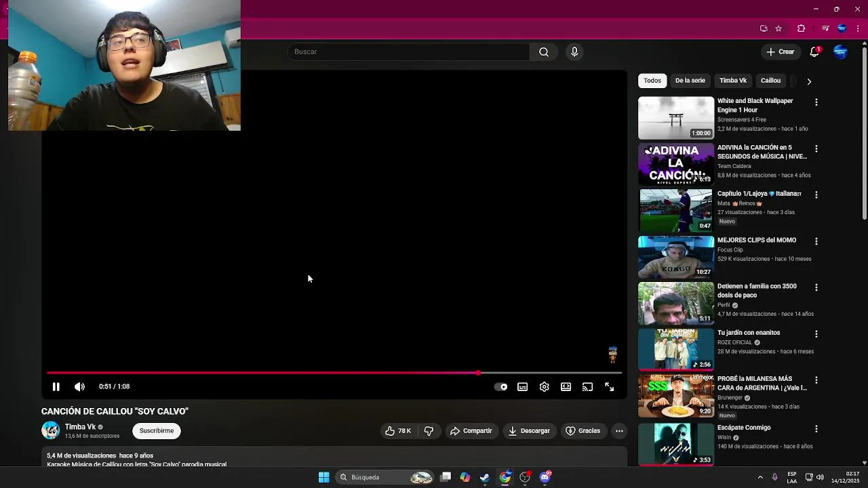Subscribe with the Suscribirme button

157,430
